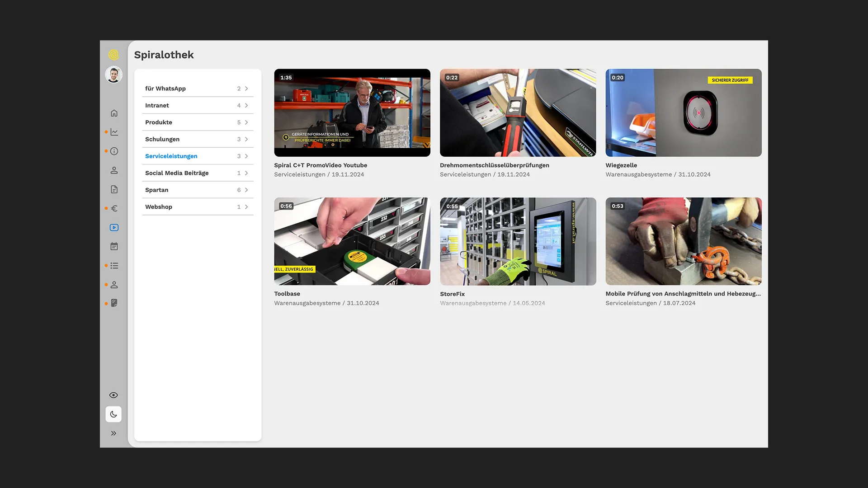The width and height of the screenshot is (868, 488).
Task: Select the Social Media Beiträge category
Action: pyautogui.click(x=198, y=173)
